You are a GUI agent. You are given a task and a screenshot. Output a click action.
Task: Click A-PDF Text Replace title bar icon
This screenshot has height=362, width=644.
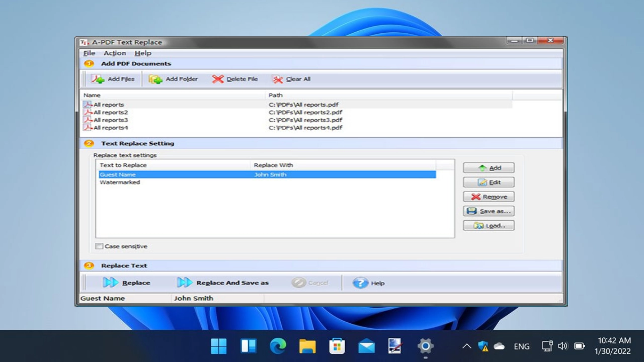85,42
